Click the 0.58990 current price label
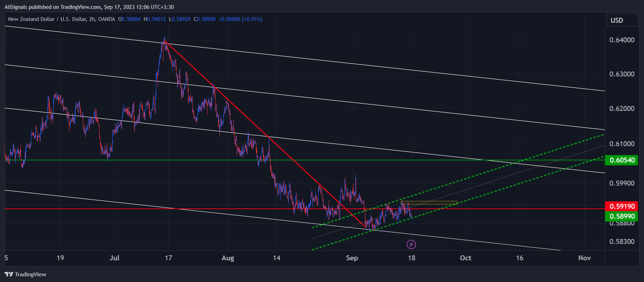 pyautogui.click(x=622, y=216)
